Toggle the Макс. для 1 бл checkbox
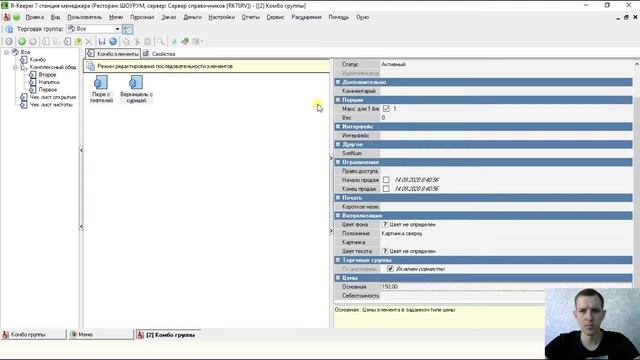Screen dimensions: 640x360 pyautogui.click(x=386, y=109)
